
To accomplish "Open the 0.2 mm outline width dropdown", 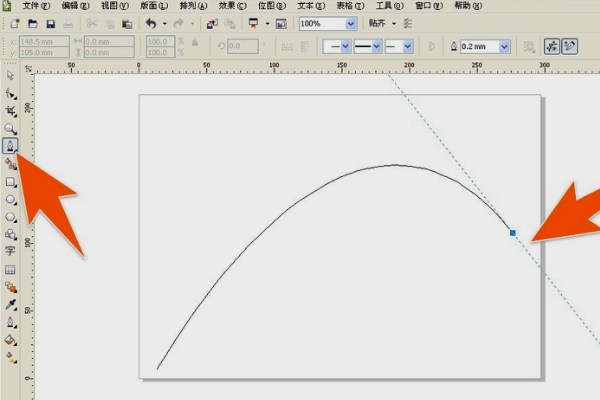I will click(504, 46).
